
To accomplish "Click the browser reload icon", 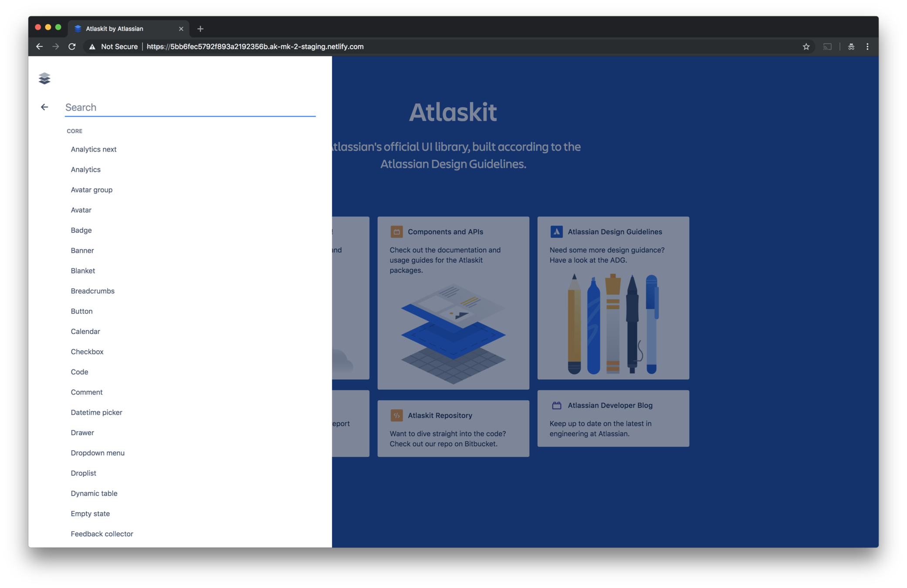I will click(72, 47).
